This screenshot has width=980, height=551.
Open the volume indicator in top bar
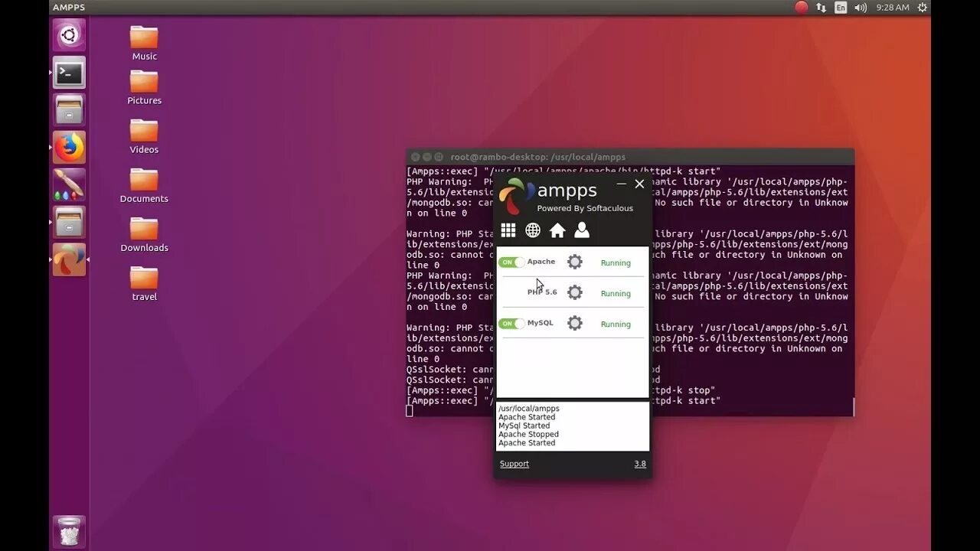861,7
